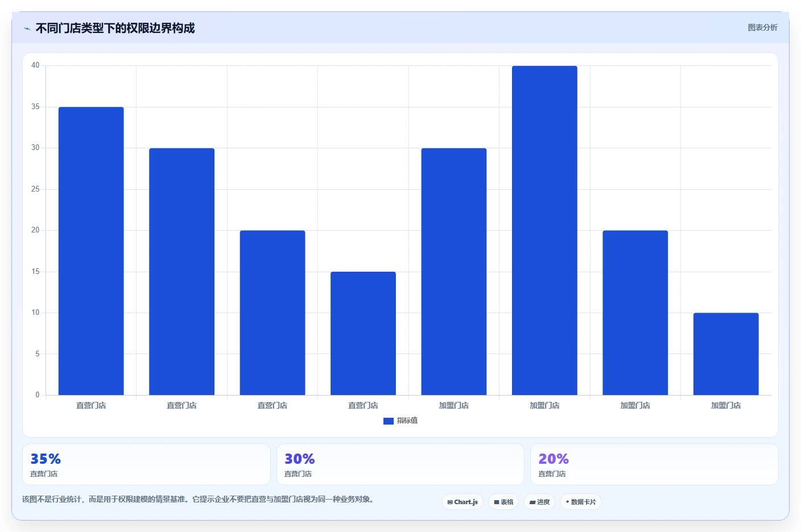Toggle the blue 指标值 legend swatch
This screenshot has height=532, width=801.
tap(389, 421)
